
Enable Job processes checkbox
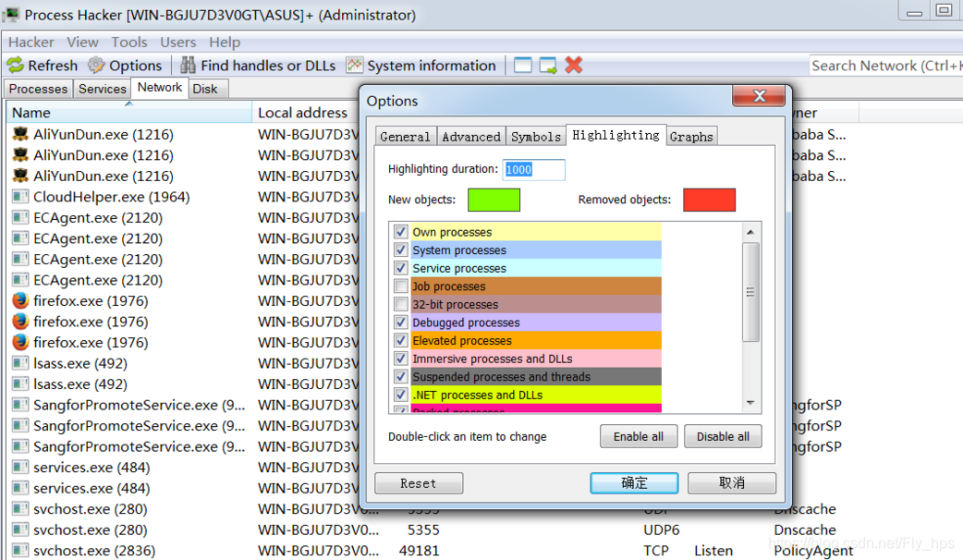click(x=401, y=286)
